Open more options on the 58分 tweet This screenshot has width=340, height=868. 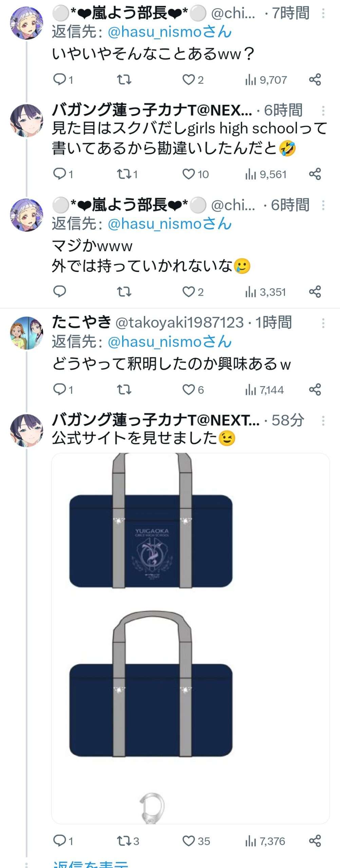[x=323, y=421]
